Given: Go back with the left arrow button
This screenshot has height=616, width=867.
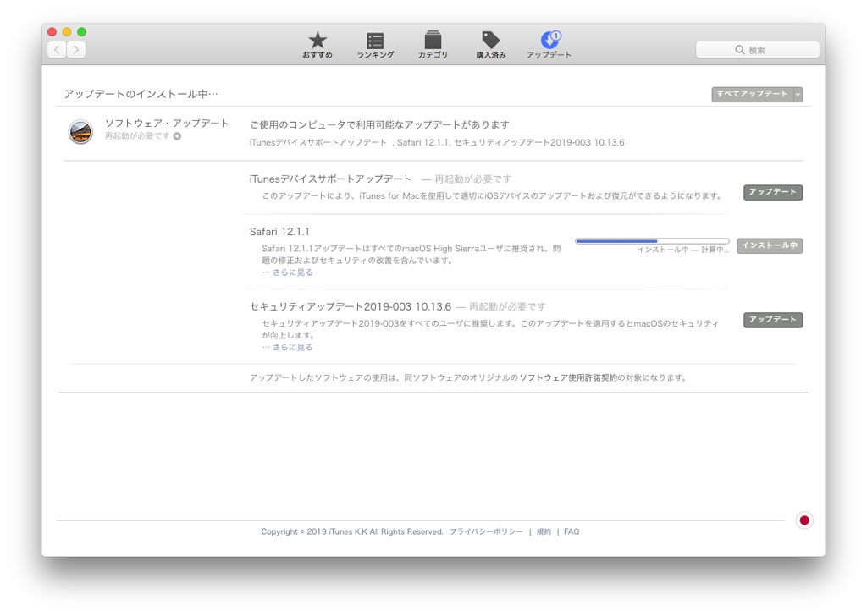Looking at the screenshot, I should [x=57, y=50].
